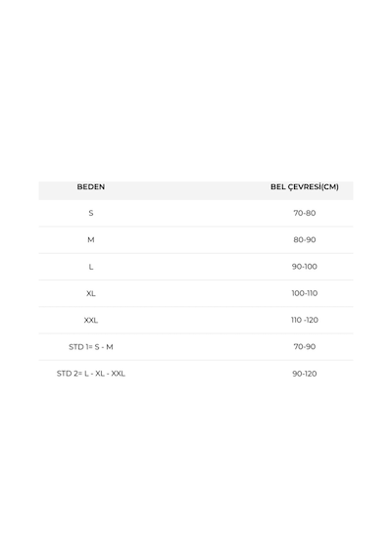Click the 110 -120 waist measurement
Viewport: 392px width, 559px height.
(305, 320)
